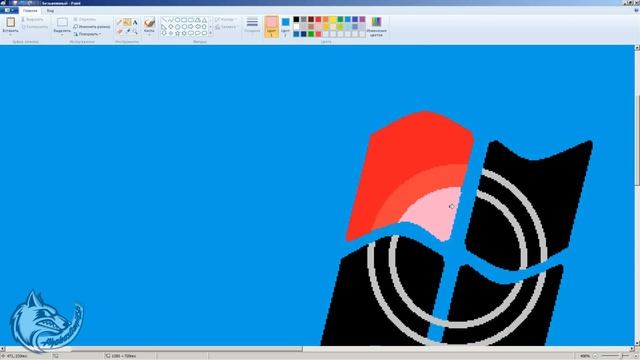This screenshot has width=640, height=360.
Task: Click the zoom out minus button
Action: click(x=595, y=356)
